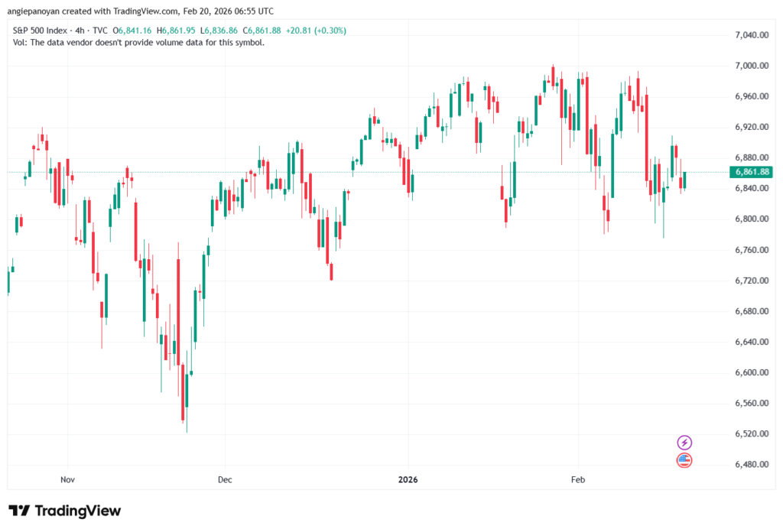Screen dimensions: 783x532
Task: Click the TradingView logo at bottom left
Action: [x=65, y=511]
